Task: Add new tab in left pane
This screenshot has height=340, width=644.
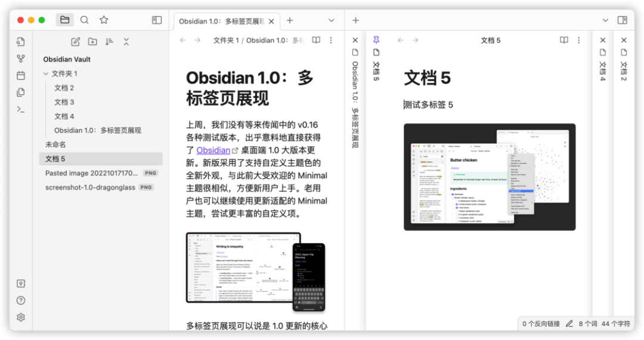Action: coord(290,20)
